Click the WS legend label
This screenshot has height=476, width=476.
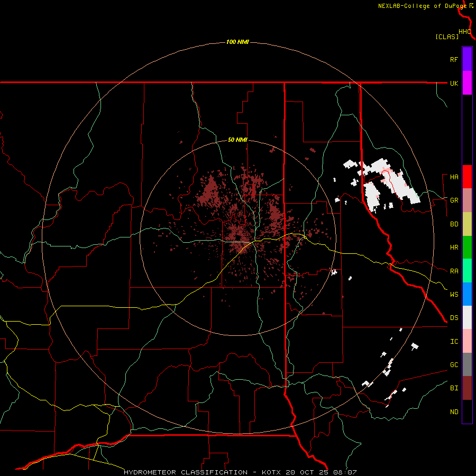point(454,295)
